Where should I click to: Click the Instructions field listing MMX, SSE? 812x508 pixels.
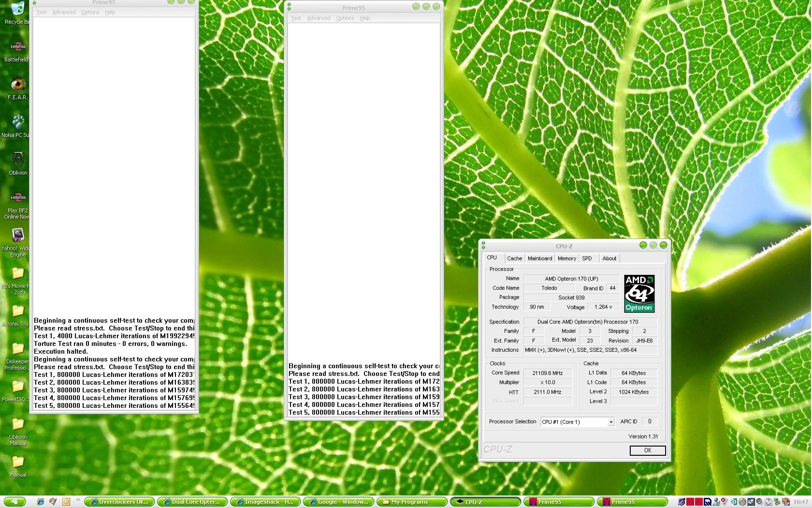click(x=590, y=350)
